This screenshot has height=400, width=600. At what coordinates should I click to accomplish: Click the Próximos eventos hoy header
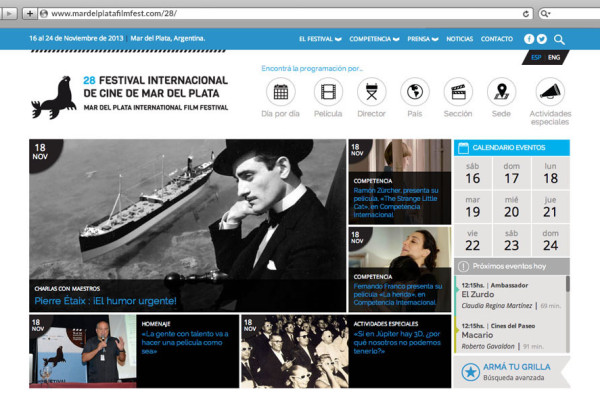[512, 266]
